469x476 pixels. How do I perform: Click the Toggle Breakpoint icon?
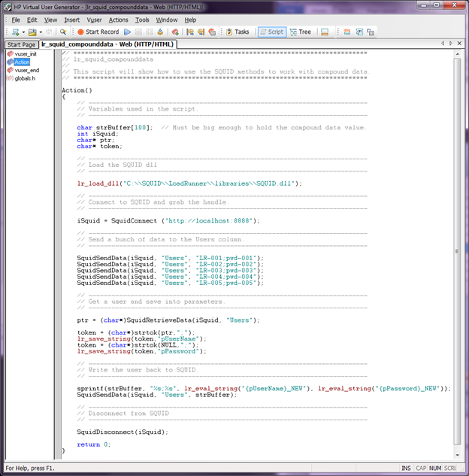pos(175,32)
